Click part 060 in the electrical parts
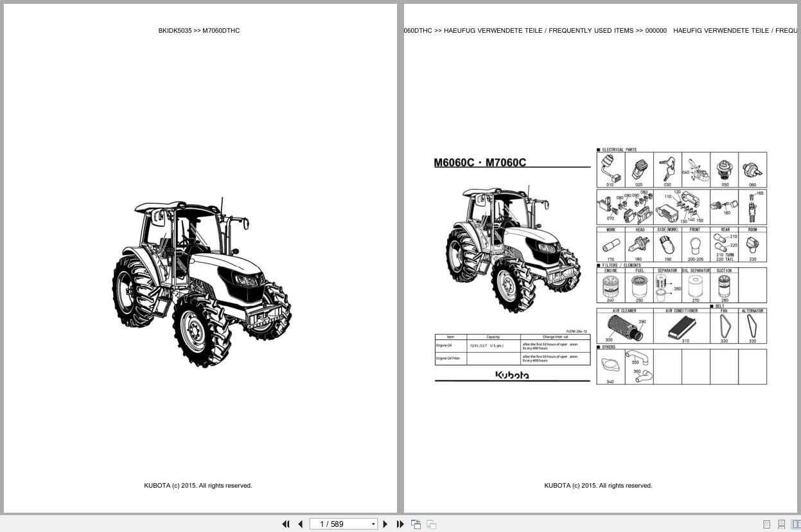The height and width of the screenshot is (532, 801). tap(753, 170)
